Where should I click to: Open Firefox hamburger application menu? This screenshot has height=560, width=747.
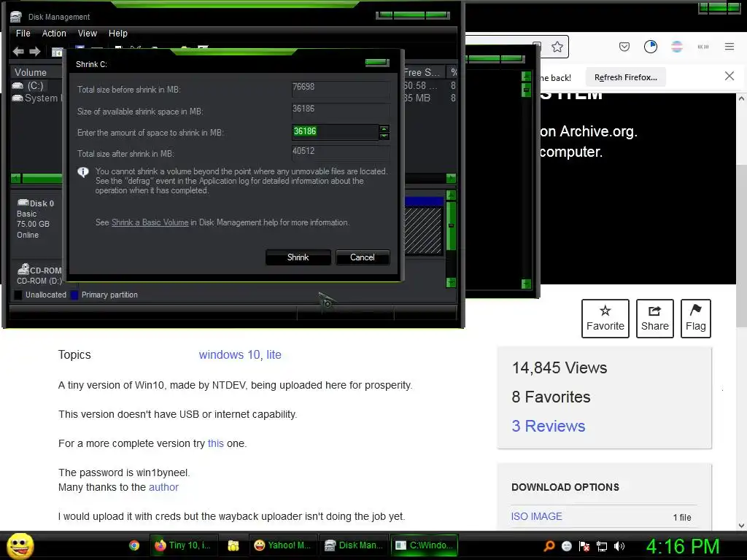click(729, 47)
